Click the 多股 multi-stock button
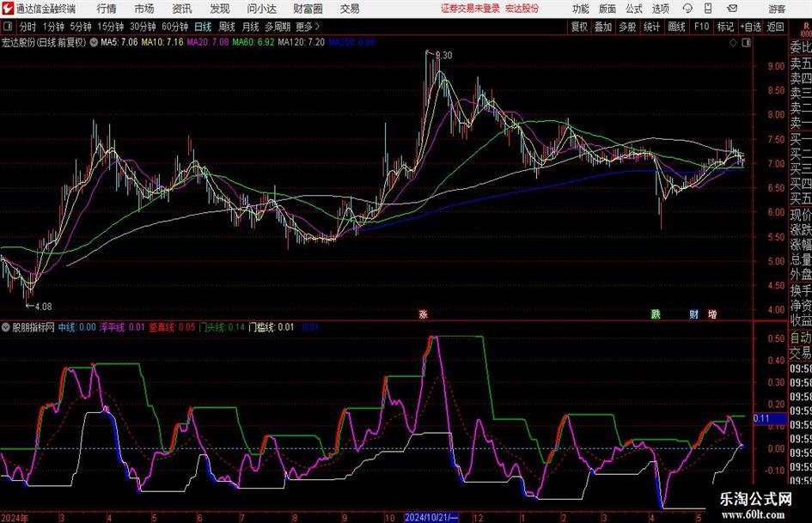The height and width of the screenshot is (523, 812). click(x=627, y=27)
